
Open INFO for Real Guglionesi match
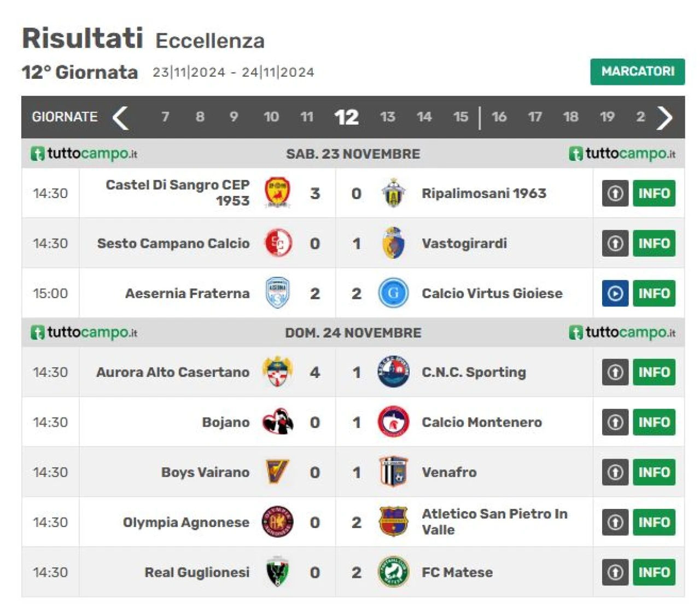tap(654, 572)
